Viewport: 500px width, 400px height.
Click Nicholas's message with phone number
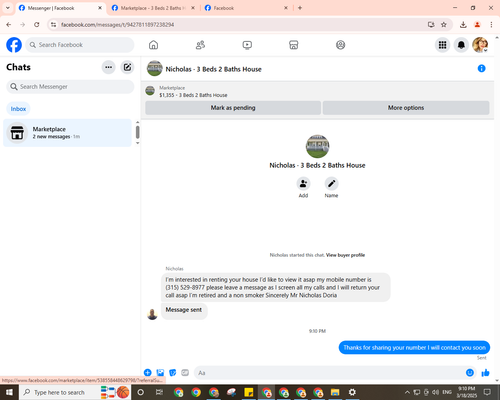[x=276, y=287]
